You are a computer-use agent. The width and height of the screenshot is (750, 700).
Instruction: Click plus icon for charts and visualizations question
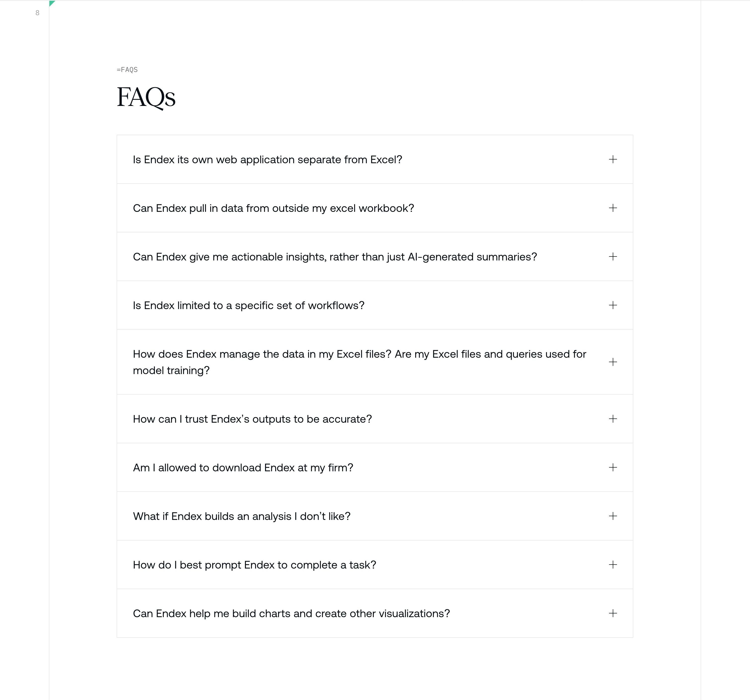[613, 613]
